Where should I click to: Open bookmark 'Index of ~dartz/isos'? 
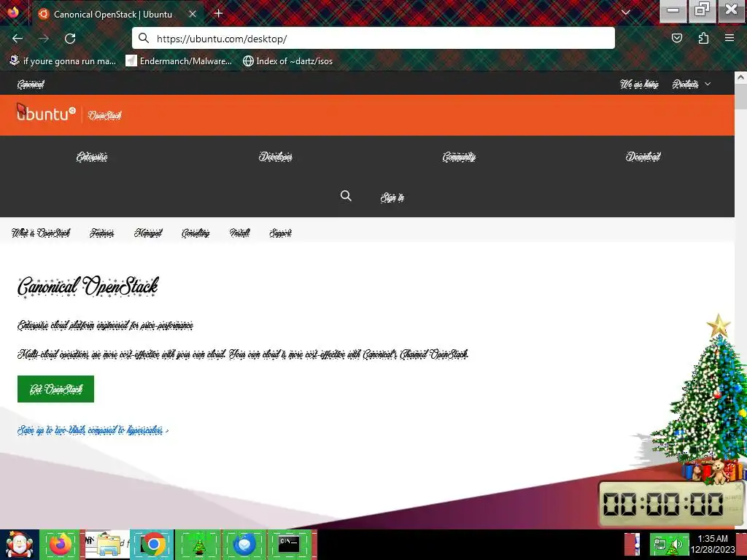[287, 61]
